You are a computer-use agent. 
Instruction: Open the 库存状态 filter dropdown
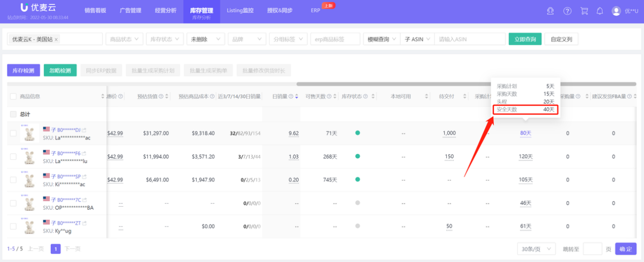pos(165,39)
